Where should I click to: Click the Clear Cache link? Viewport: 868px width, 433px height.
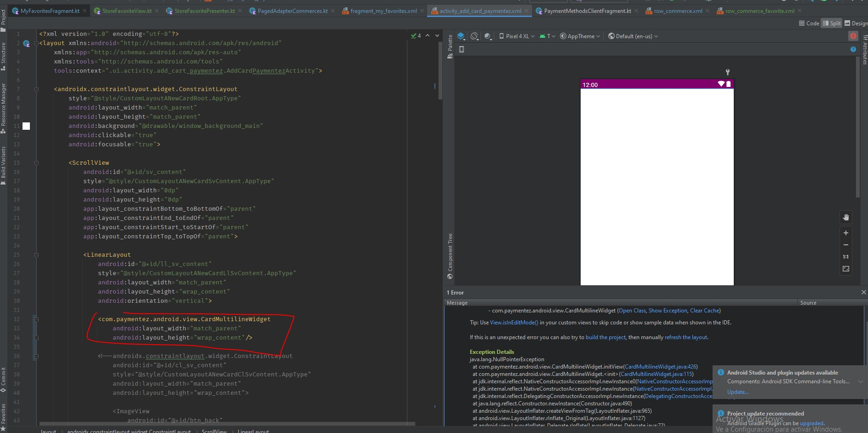[x=704, y=311]
